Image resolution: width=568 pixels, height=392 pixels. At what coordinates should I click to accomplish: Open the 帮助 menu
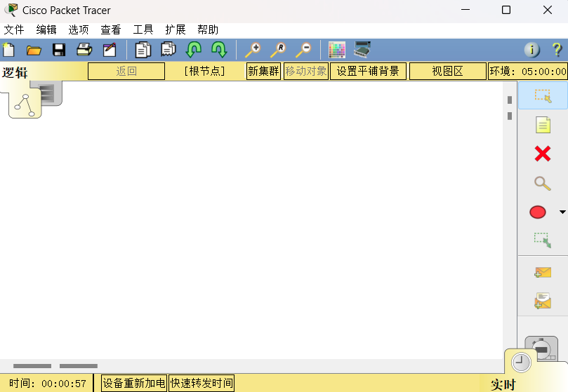point(208,29)
